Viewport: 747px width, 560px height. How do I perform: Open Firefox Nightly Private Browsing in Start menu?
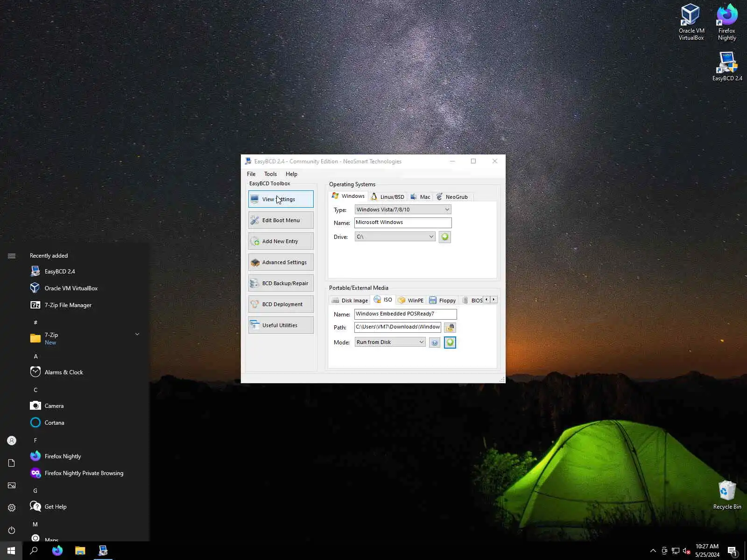[x=85, y=473]
